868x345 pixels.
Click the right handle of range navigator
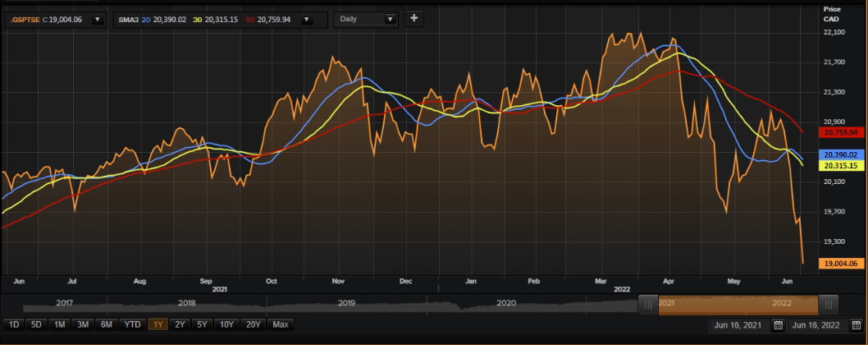(x=828, y=305)
